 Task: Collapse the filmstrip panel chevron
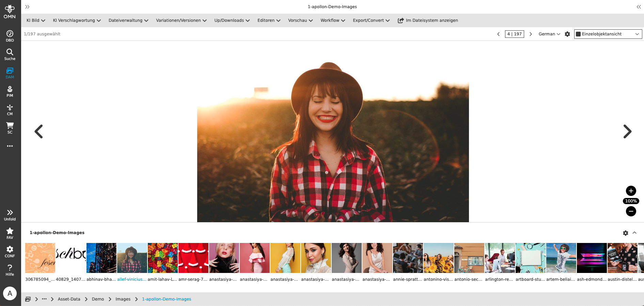634,233
